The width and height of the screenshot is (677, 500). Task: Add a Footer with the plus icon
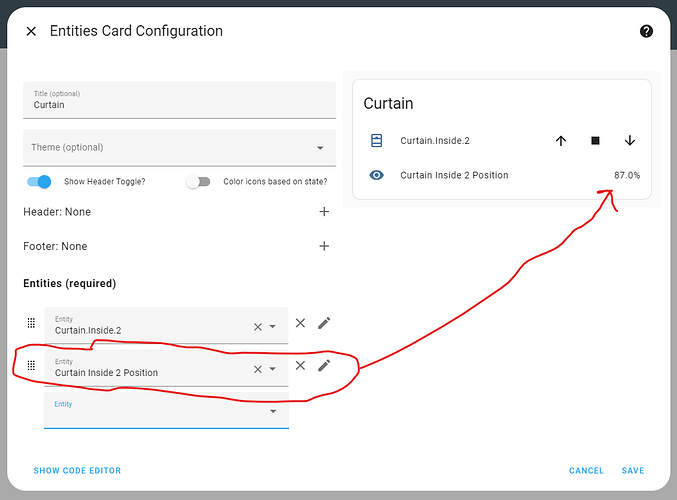[324, 246]
